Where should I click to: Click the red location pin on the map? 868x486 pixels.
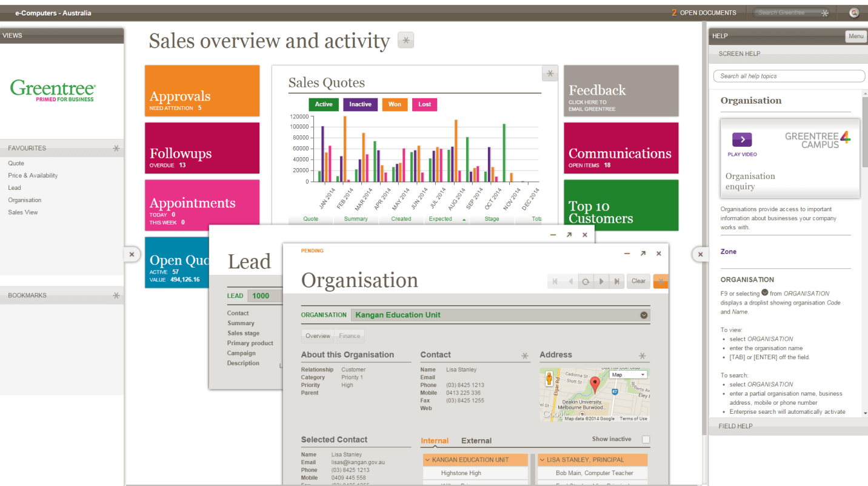[595, 384]
